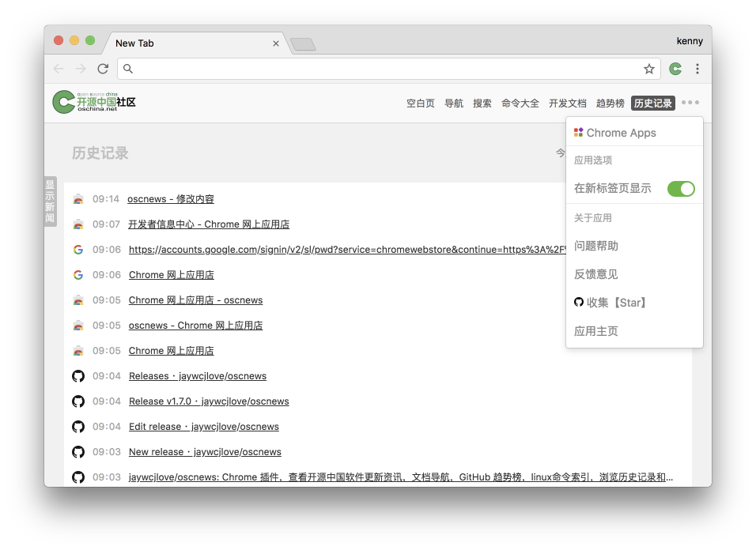The image size is (756, 550).
Task: Click the kenny profile name
Action: coord(690,41)
